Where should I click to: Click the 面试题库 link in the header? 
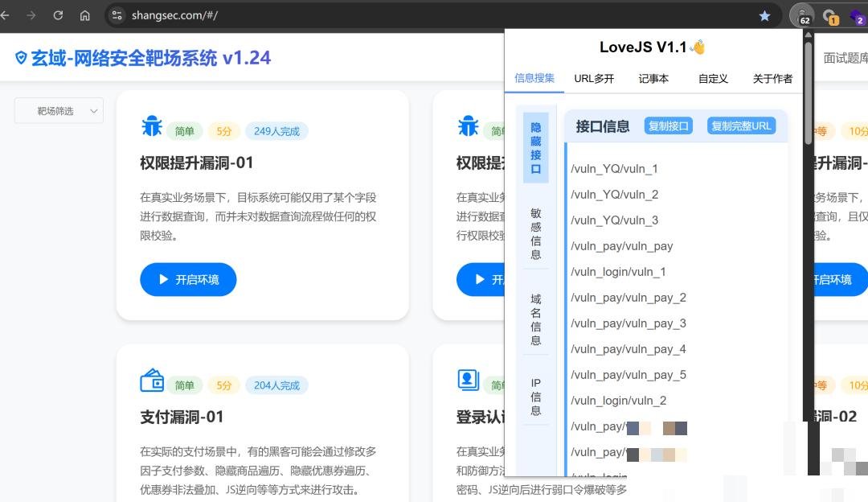(x=845, y=58)
